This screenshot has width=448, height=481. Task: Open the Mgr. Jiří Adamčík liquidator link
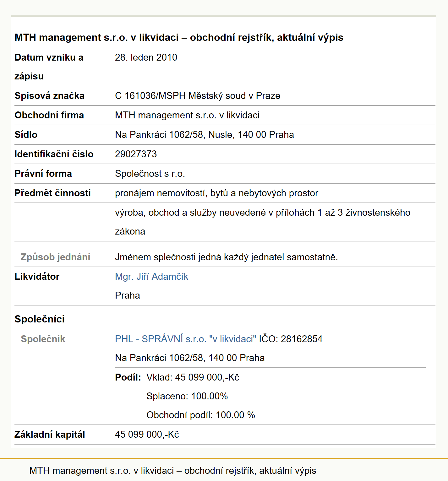tap(151, 277)
